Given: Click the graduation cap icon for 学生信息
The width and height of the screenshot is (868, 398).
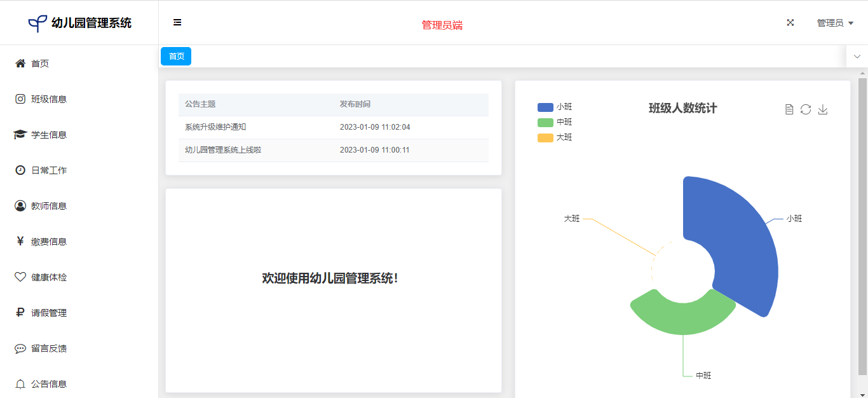Looking at the screenshot, I should (x=20, y=135).
